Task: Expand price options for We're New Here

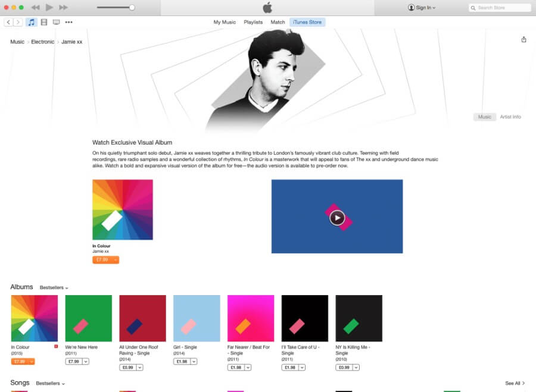Action: (x=86, y=361)
